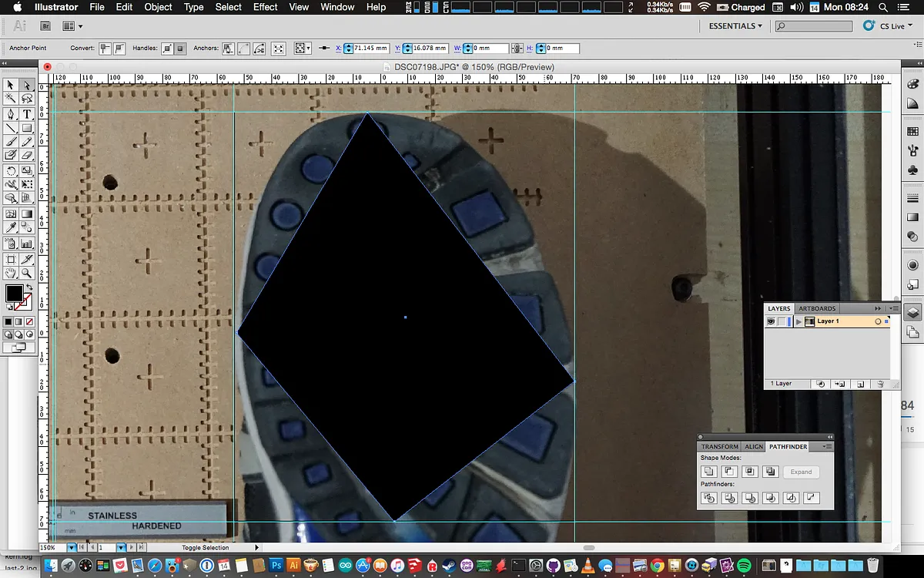The height and width of the screenshot is (578, 924).
Task: Open the zoom level dropdown at 150%
Action: [x=72, y=547]
